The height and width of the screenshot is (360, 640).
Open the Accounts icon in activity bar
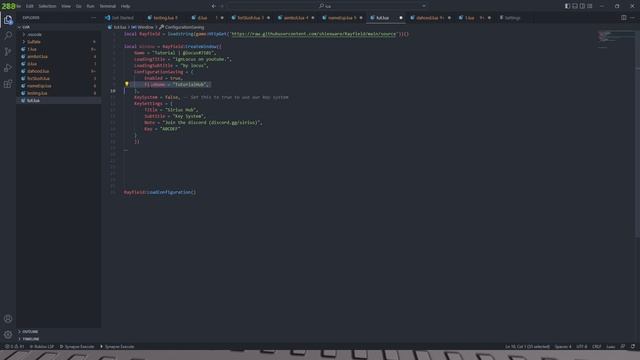[8, 319]
